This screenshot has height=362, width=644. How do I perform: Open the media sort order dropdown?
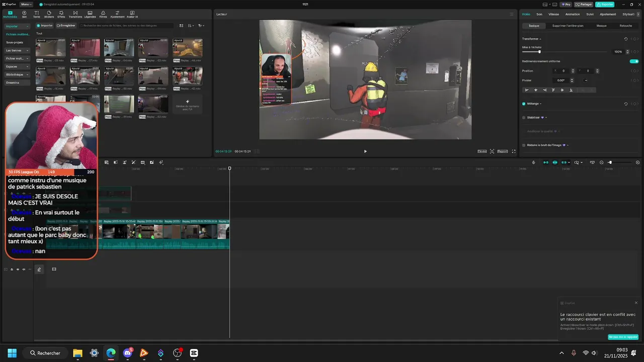191,25
